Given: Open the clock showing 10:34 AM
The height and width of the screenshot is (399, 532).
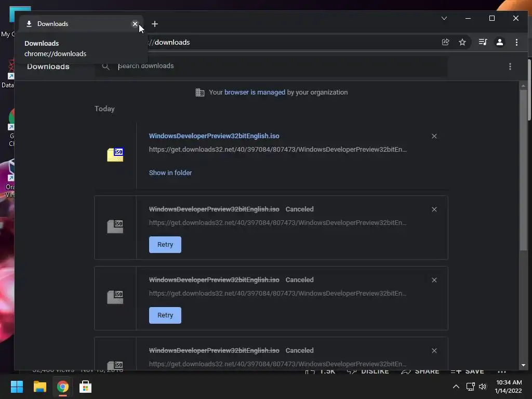Looking at the screenshot, I should tap(508, 387).
